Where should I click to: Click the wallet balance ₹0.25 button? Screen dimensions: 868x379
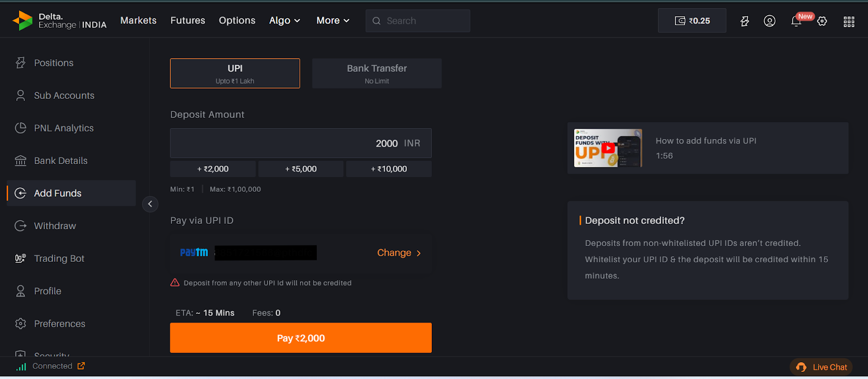(x=692, y=21)
